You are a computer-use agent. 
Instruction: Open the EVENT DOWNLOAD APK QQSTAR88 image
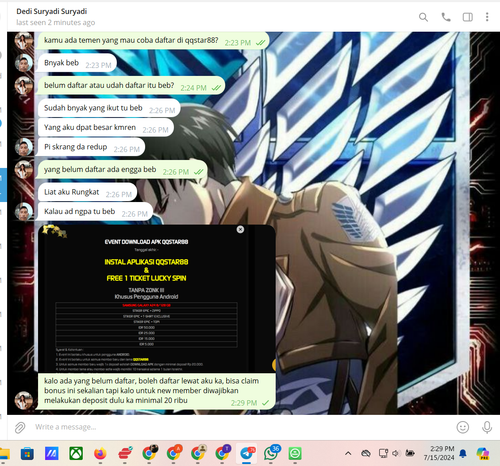(x=157, y=299)
